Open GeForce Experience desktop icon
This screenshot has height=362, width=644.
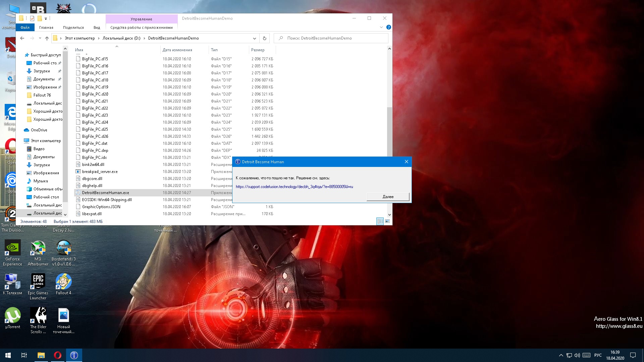click(x=12, y=253)
